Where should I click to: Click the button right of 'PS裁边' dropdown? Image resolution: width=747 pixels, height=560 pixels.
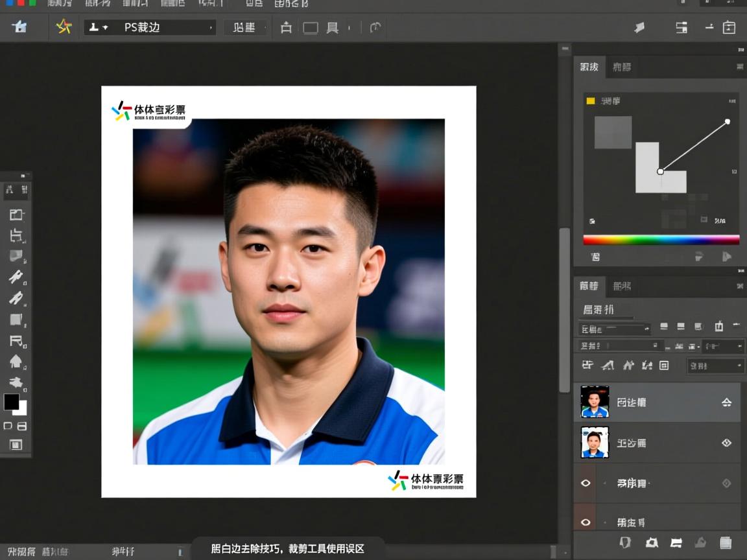pos(244,27)
